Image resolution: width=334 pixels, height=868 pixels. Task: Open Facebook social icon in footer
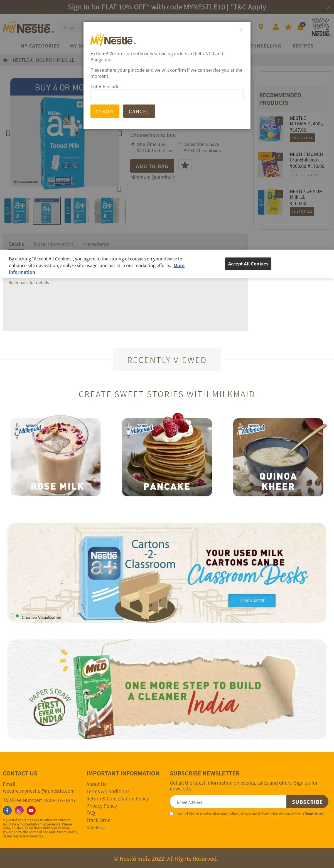tap(7, 810)
